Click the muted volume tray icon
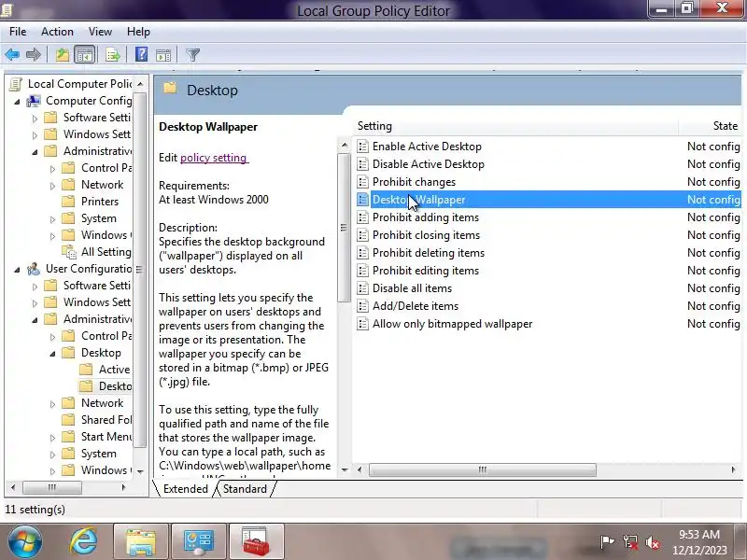Screen dimensions: 747x560 pos(652,542)
